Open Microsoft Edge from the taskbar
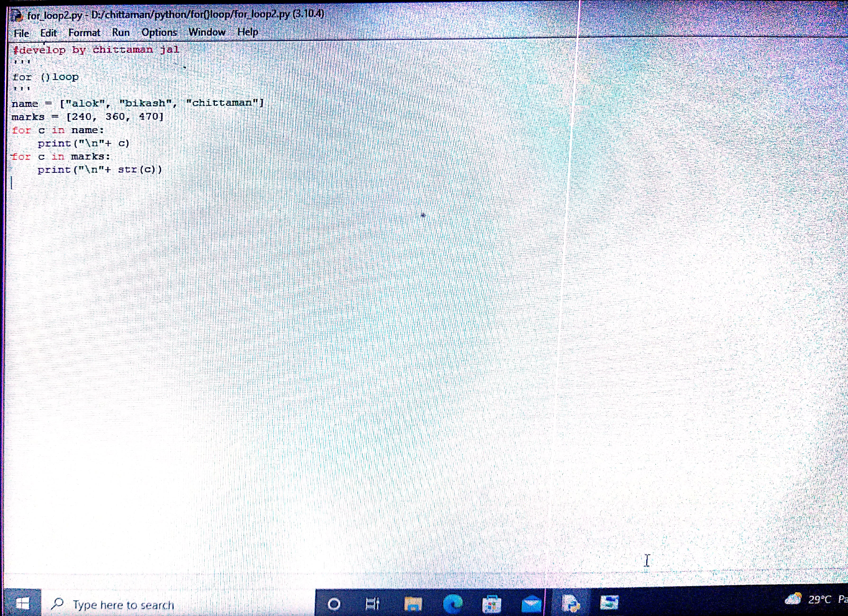 [453, 604]
